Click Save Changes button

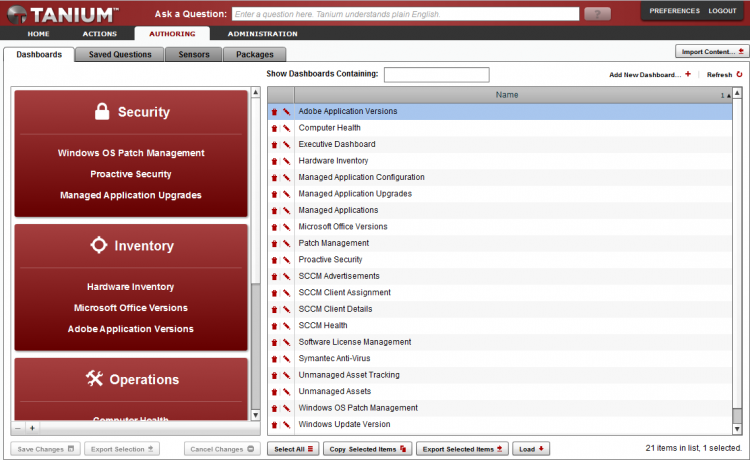click(45, 449)
